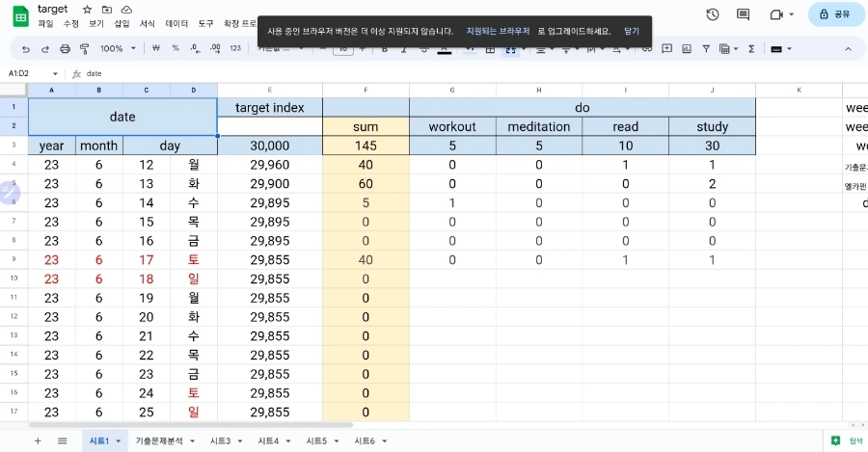The height and width of the screenshot is (452, 868).
Task: Select row 9 header
Action: pyautogui.click(x=14, y=259)
